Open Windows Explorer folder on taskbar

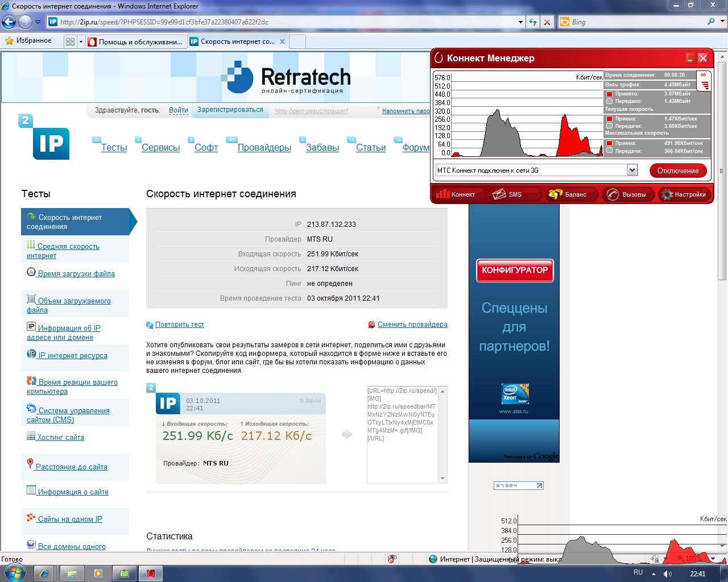click(x=72, y=573)
